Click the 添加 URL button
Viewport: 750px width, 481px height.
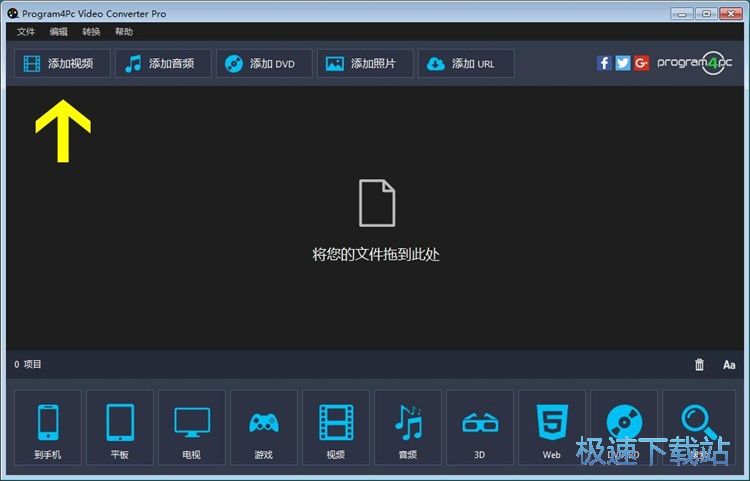pos(466,64)
